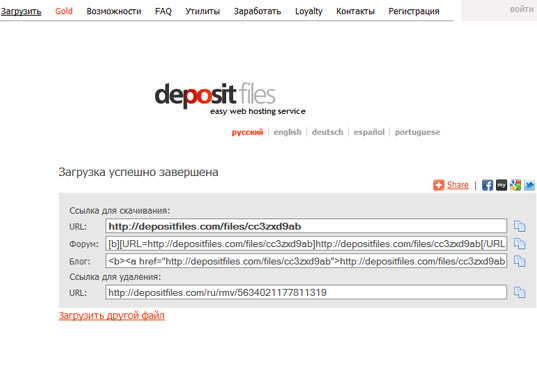537x382 pixels.
Task: Copy the Форум link code icon
Action: click(x=520, y=244)
